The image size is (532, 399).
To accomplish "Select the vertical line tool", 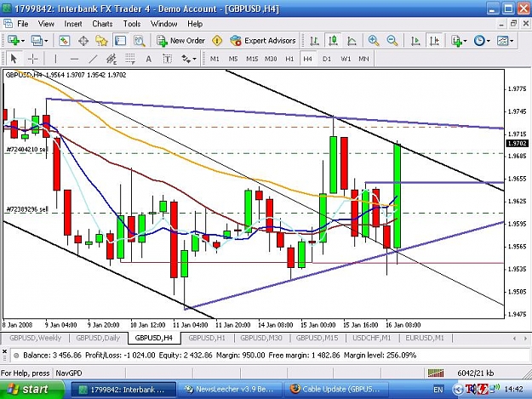I will click(x=55, y=59).
